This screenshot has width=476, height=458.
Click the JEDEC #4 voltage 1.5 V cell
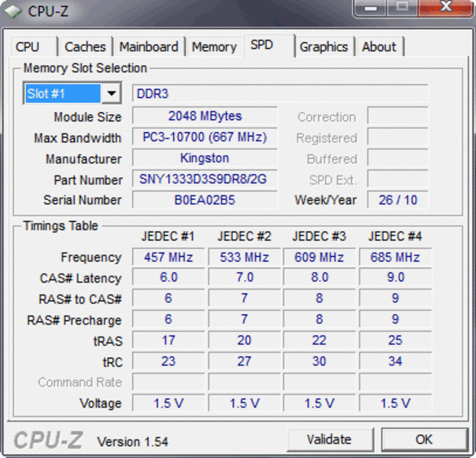point(395,403)
